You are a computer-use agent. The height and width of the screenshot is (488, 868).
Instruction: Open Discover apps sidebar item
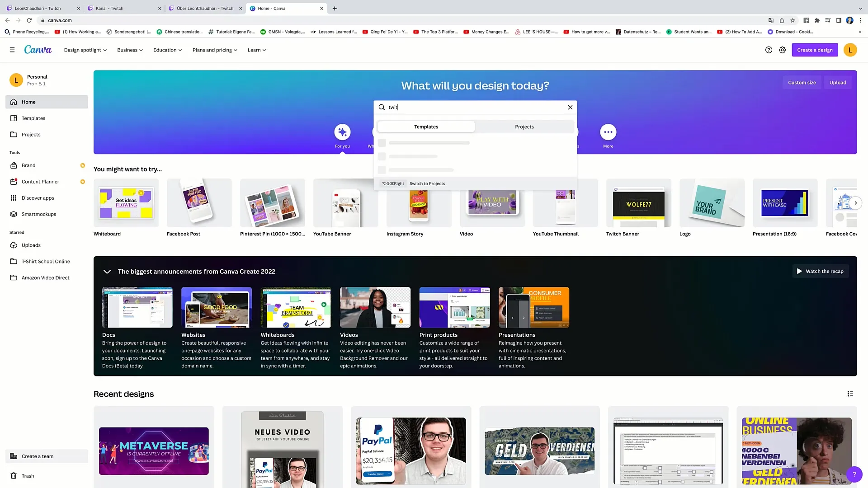38,197
